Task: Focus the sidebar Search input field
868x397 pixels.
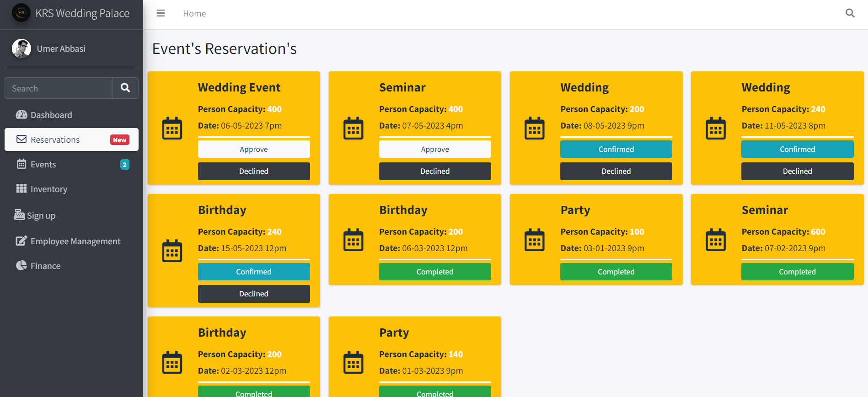Action: point(59,88)
